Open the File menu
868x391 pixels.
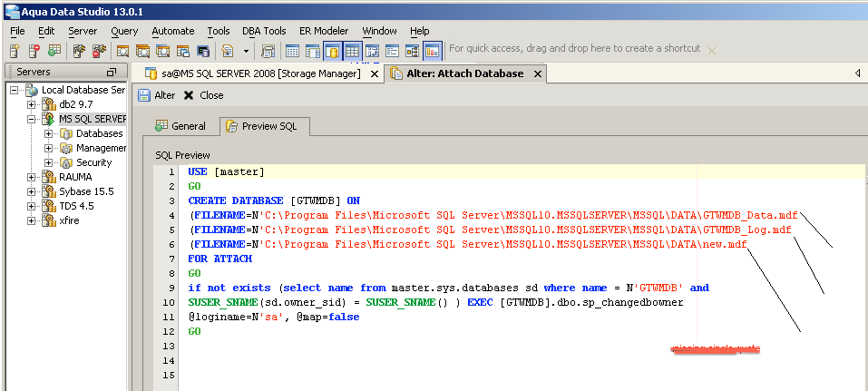tap(17, 31)
